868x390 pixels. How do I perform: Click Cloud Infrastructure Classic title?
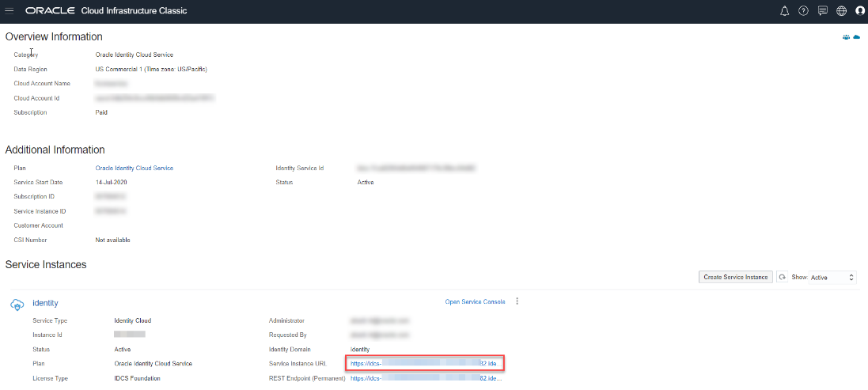134,11
